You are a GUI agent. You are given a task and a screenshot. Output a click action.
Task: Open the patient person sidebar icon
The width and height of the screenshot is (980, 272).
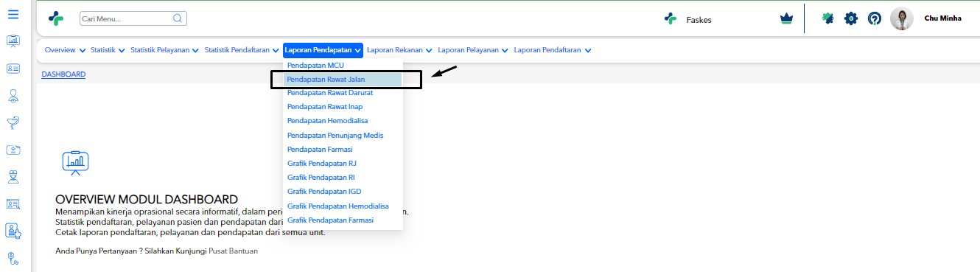click(13, 95)
